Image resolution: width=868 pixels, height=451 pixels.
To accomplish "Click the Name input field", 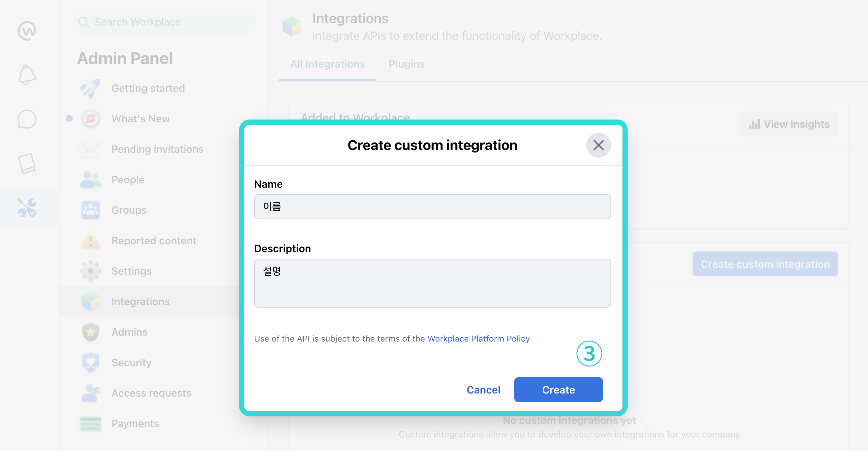I will (x=432, y=207).
